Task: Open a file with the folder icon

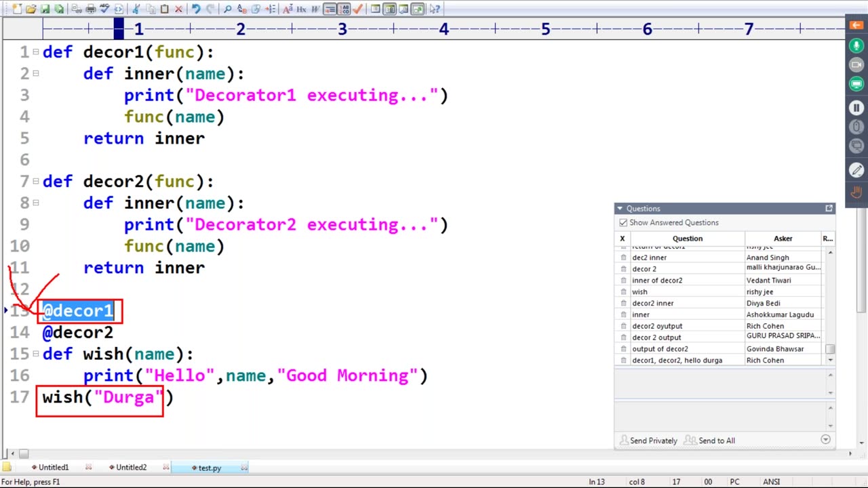Action: pos(31,9)
